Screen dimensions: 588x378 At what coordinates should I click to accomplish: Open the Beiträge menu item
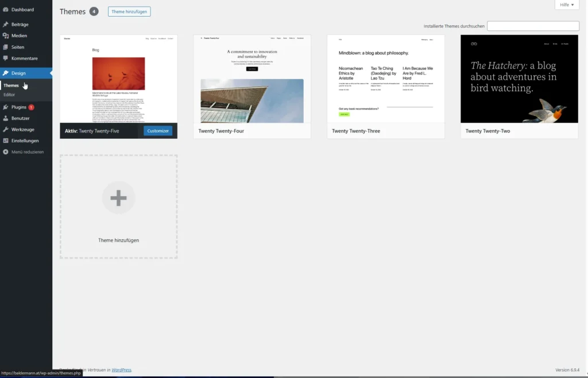coord(20,24)
